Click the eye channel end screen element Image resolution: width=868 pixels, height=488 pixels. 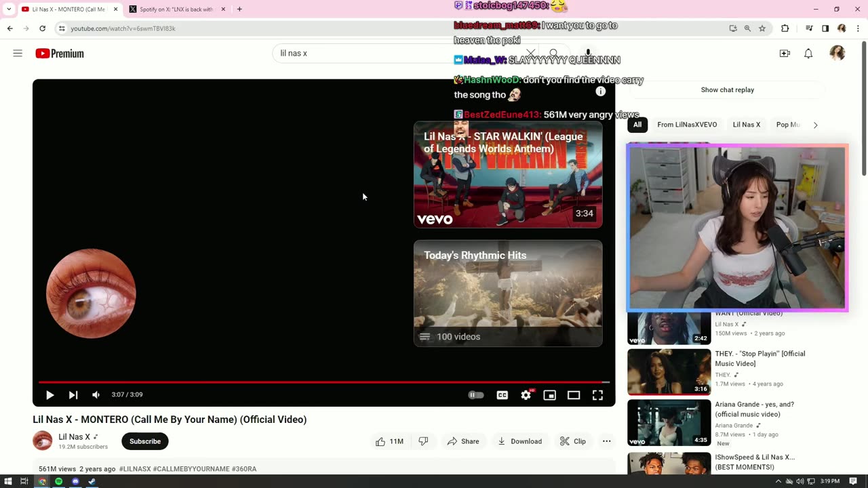(x=91, y=293)
